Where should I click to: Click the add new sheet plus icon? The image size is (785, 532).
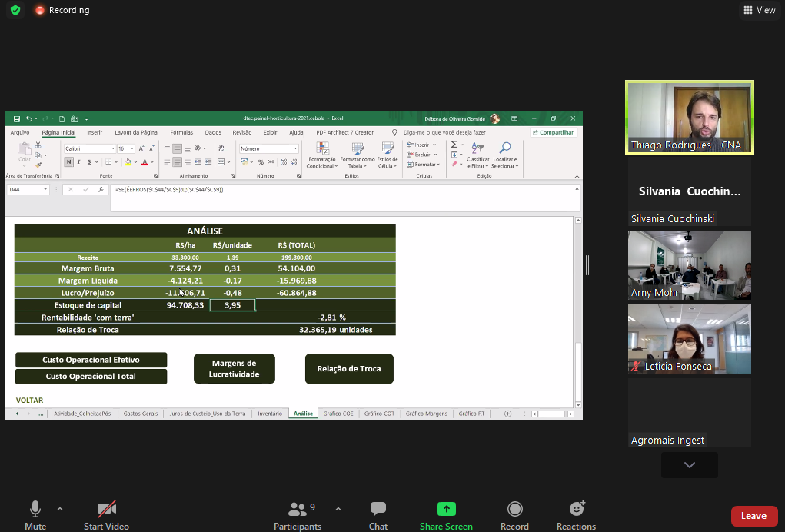[507, 414]
